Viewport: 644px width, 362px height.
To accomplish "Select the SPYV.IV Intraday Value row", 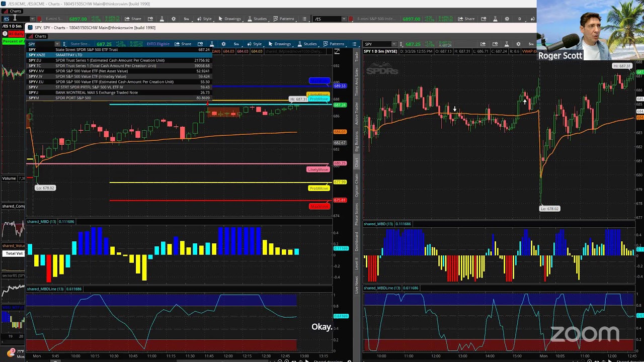I will (119, 76).
